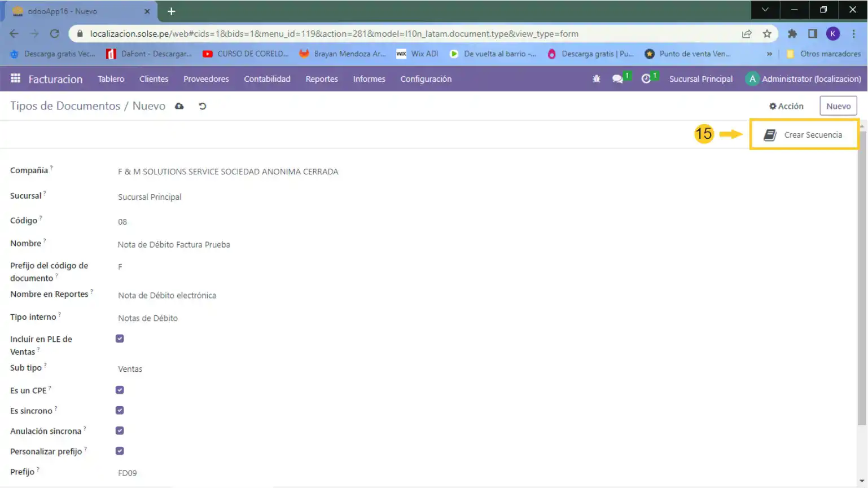The height and width of the screenshot is (488, 868).
Task: Open the debug bug icon
Action: point(597,79)
